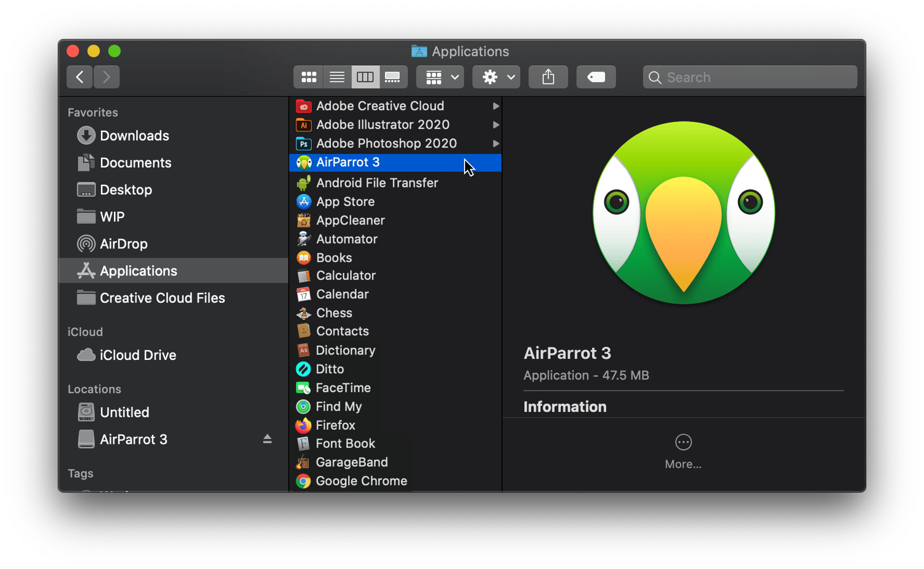Open the Tags button in the toolbar
This screenshot has height=569, width=924.
click(x=595, y=76)
